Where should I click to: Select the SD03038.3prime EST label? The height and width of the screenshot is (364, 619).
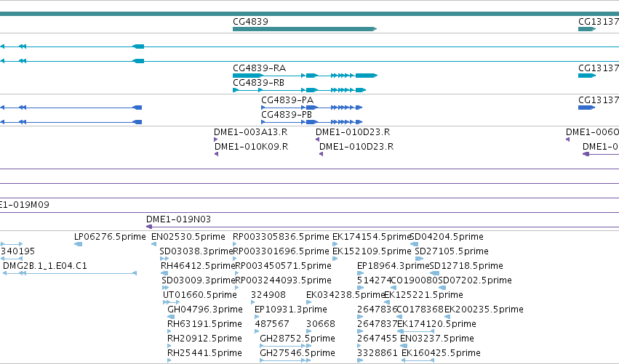click(196, 251)
